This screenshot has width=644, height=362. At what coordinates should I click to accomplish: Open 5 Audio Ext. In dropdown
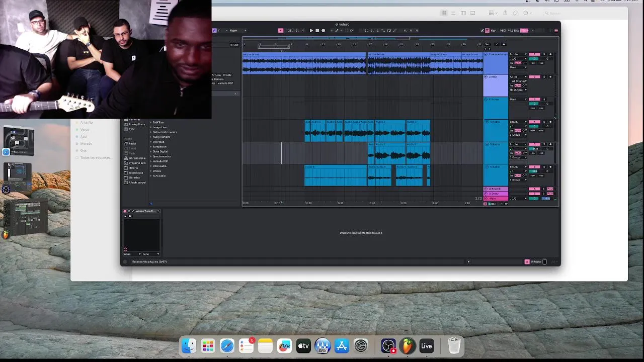(x=518, y=145)
